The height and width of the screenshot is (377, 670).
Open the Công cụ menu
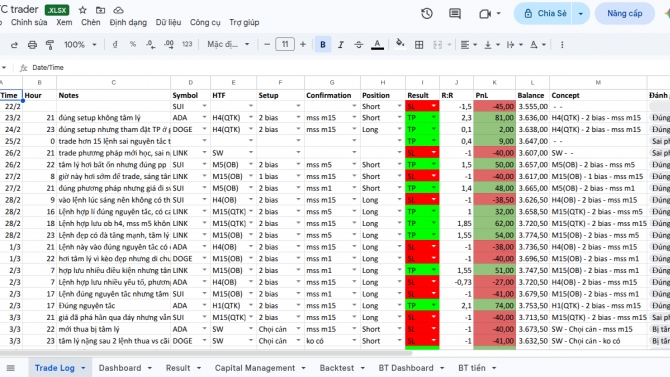pos(205,22)
